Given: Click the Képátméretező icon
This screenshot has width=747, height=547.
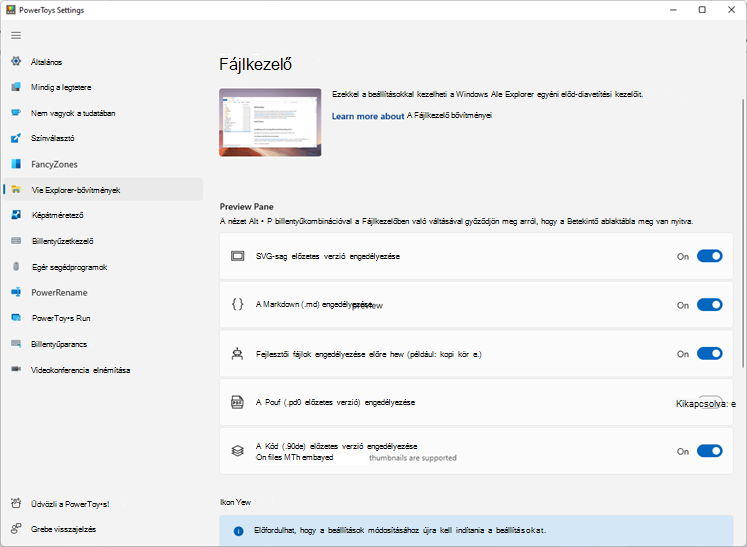Looking at the screenshot, I should click(x=16, y=215).
